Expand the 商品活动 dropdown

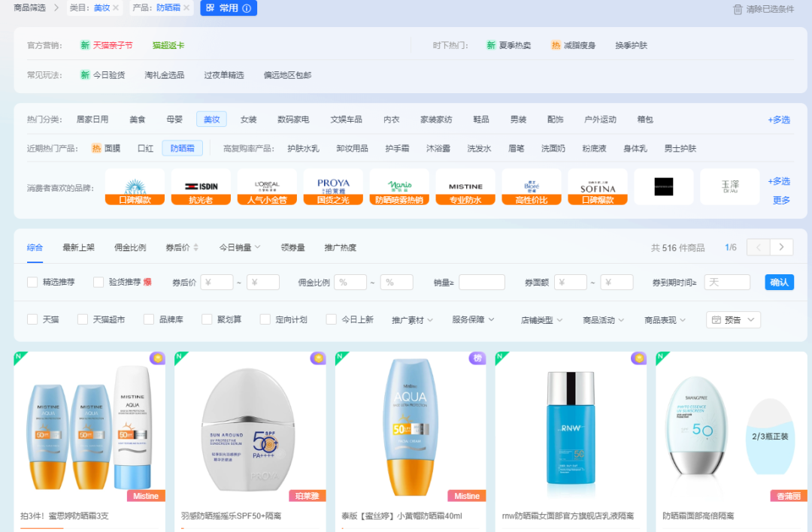604,320
